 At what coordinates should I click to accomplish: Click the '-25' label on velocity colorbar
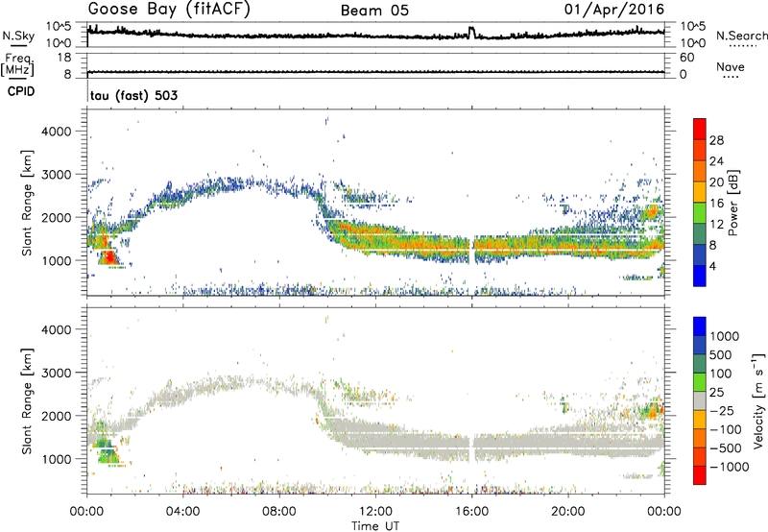pos(722,411)
